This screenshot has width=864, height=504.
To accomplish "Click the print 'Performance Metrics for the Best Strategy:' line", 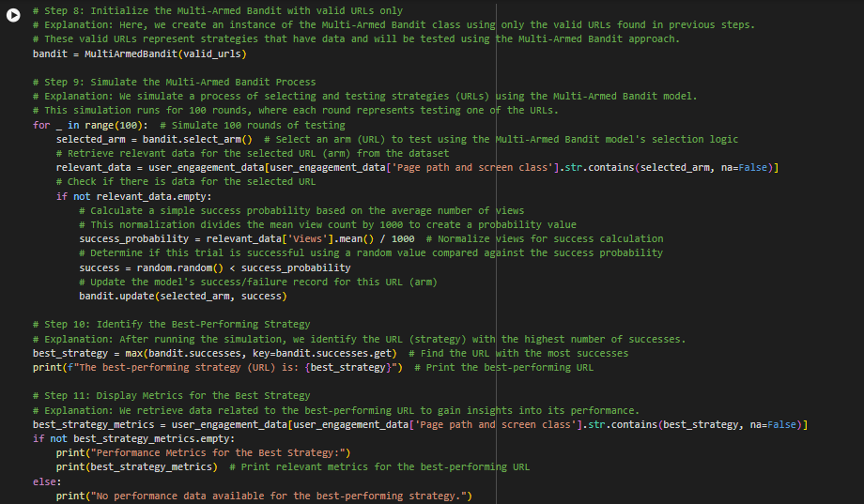I will coord(203,452).
